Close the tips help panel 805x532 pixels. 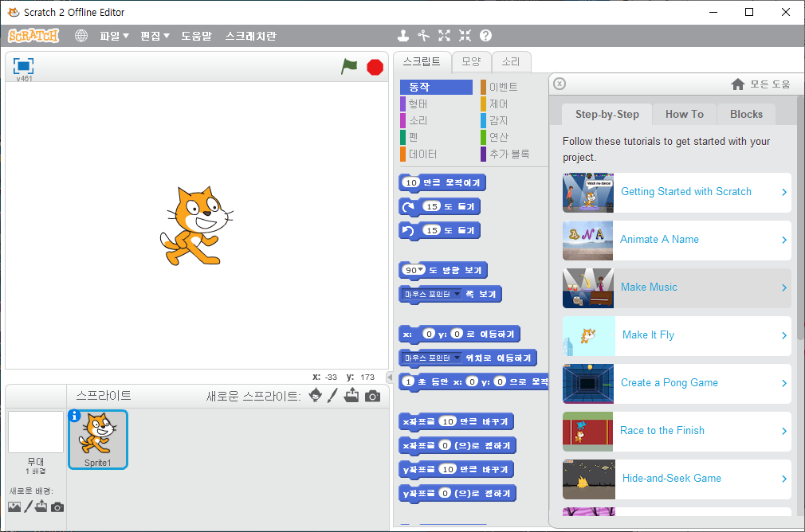[x=560, y=84]
